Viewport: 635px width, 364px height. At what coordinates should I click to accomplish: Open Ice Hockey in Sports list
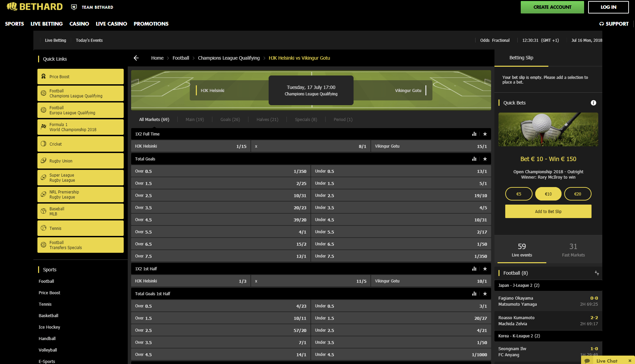point(49,327)
